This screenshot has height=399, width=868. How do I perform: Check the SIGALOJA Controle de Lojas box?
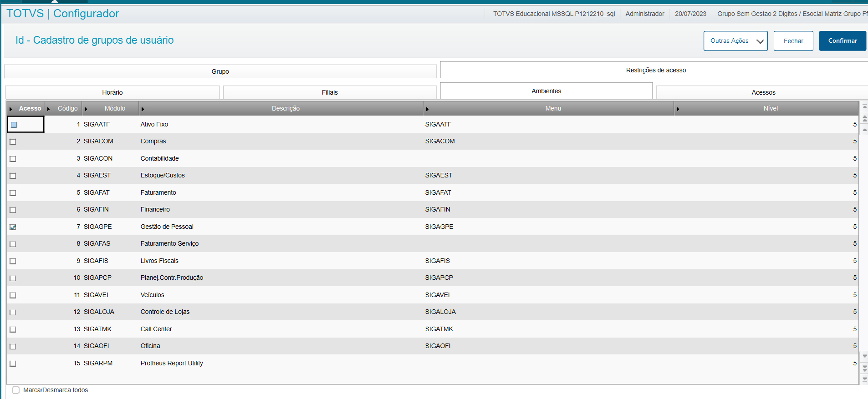pyautogui.click(x=13, y=313)
